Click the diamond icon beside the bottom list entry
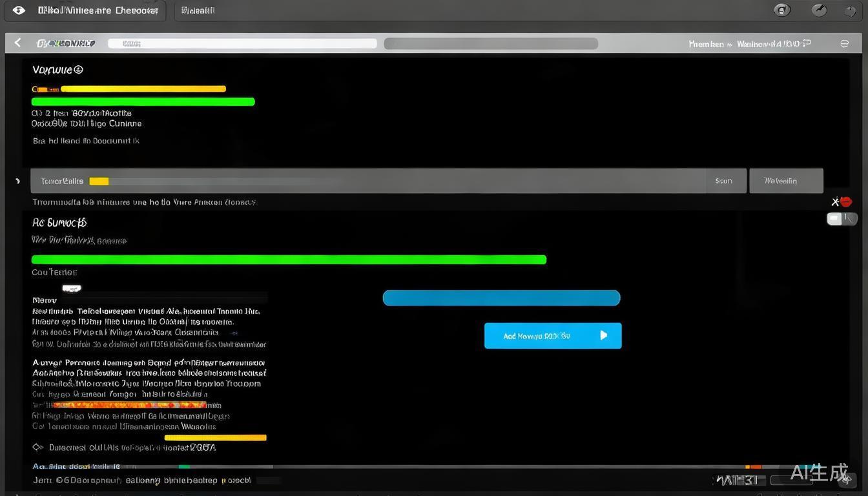Viewport: 868px width, 496px height. point(37,447)
